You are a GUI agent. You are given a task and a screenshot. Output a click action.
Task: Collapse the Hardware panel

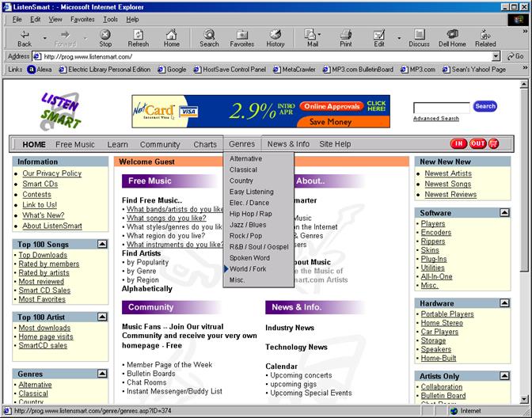point(504,302)
